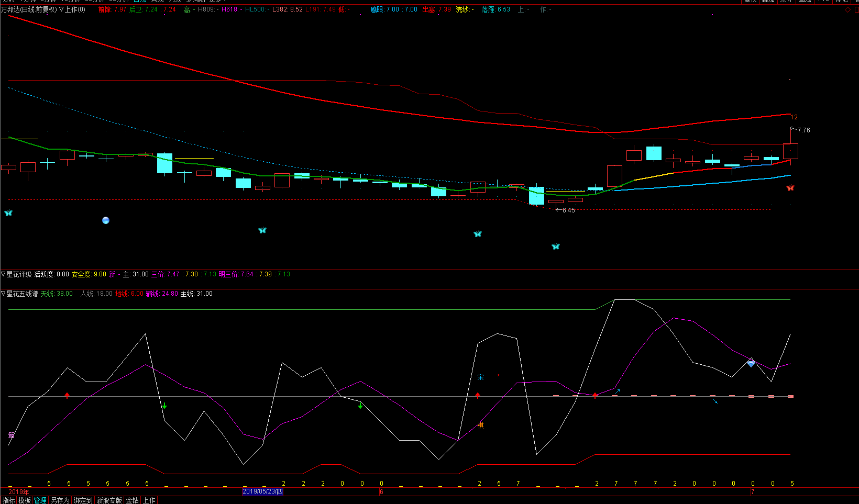The image size is (859, 504).
Task: Click the small blue upward arrow on the midline
Action: coord(618,391)
